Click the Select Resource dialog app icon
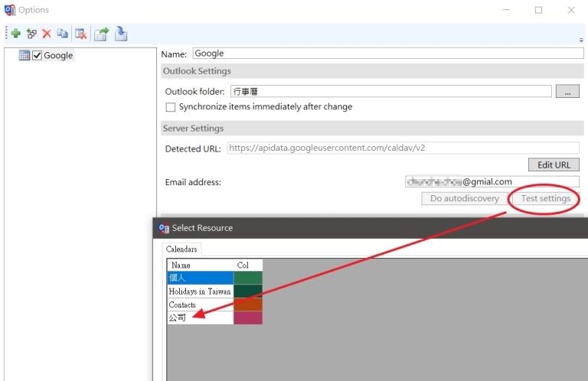Screen dimensions: 588x381 click(164, 228)
